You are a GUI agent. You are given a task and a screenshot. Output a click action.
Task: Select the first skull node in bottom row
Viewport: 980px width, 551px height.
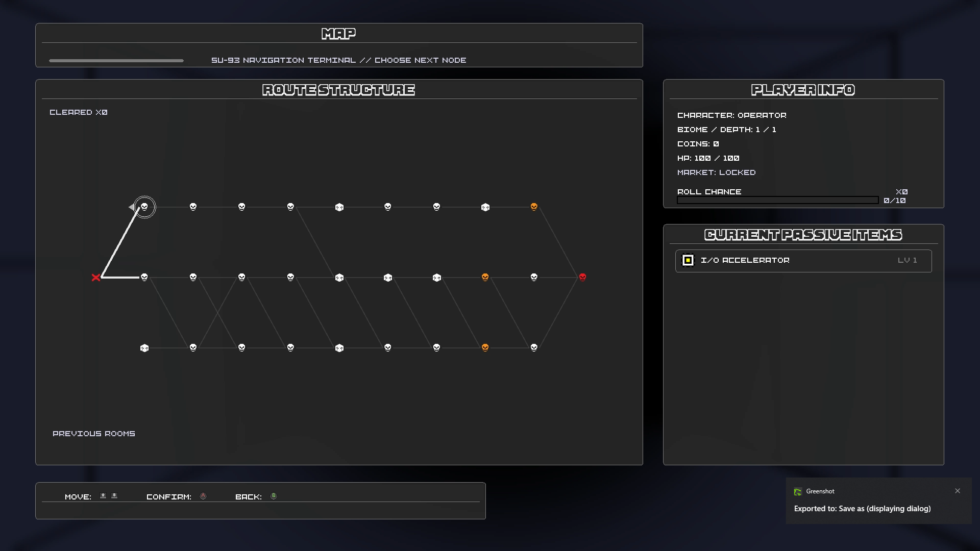coord(193,347)
